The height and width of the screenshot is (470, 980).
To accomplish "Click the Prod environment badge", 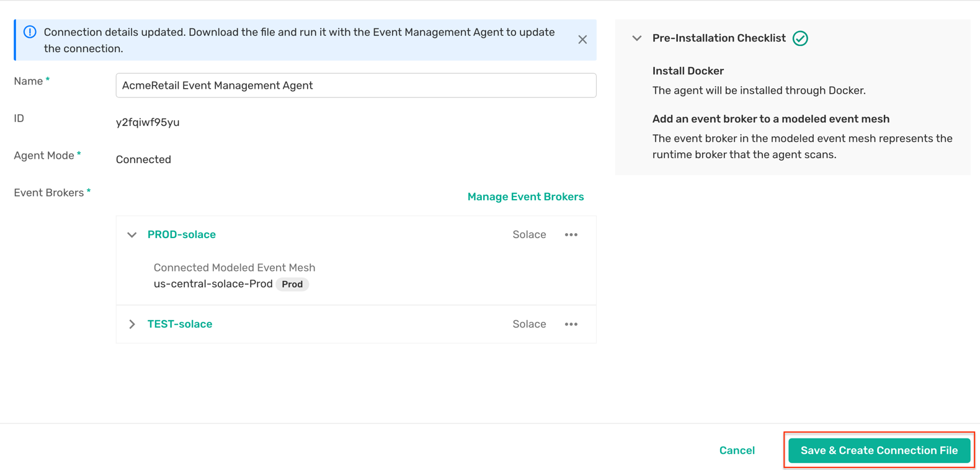I will tap(292, 285).
